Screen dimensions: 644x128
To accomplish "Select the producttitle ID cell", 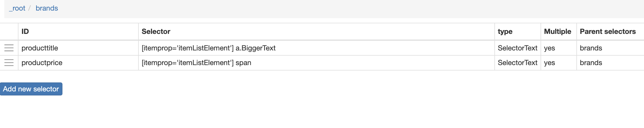I will (78, 48).
